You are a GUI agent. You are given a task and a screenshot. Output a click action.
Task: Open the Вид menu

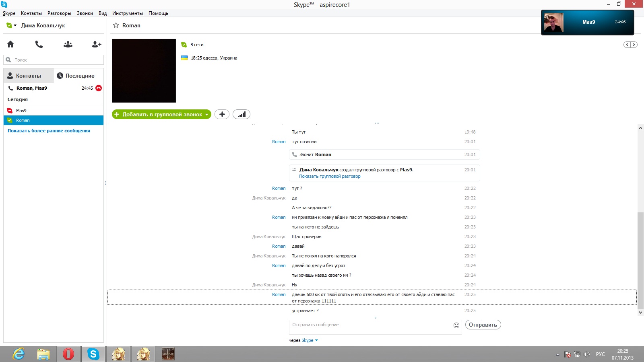click(103, 13)
